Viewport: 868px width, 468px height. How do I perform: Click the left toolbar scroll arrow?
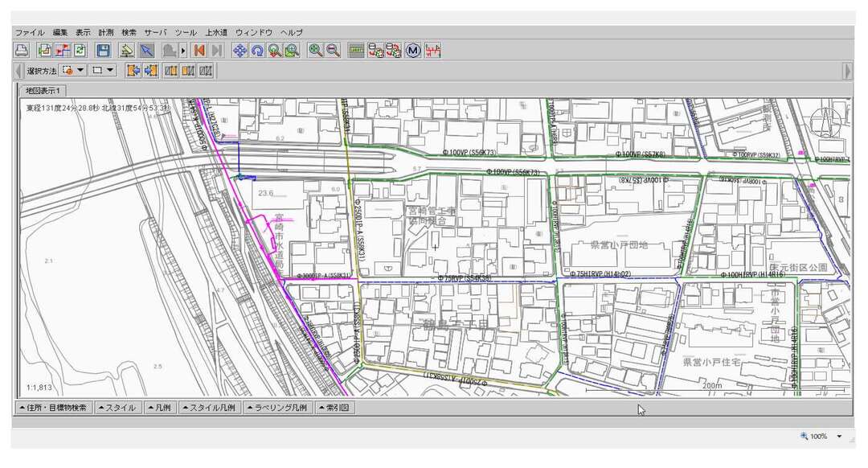coord(18,71)
